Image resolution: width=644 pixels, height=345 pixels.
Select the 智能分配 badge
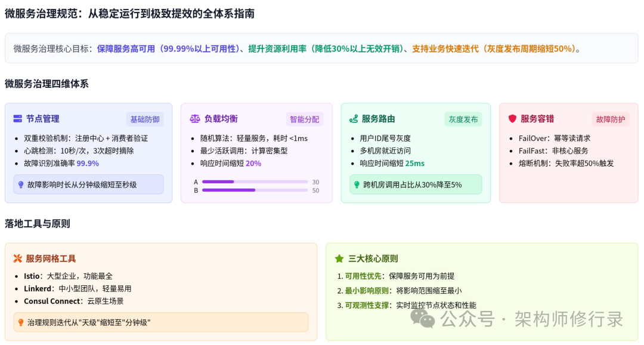tap(304, 119)
